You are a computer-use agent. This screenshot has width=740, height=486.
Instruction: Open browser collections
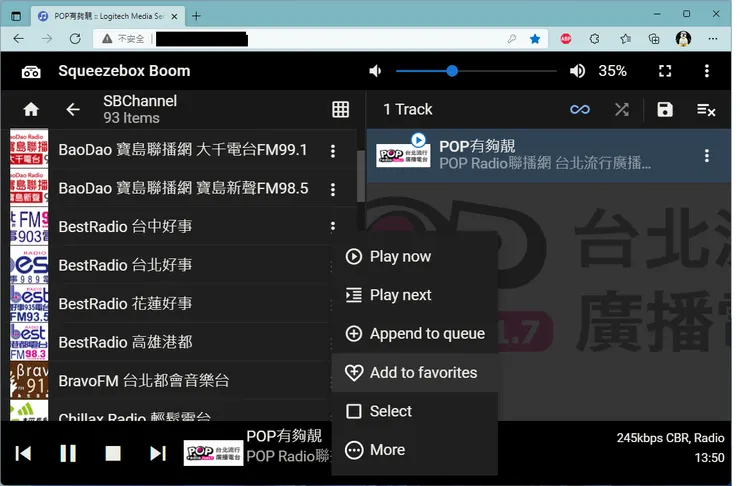pos(654,39)
